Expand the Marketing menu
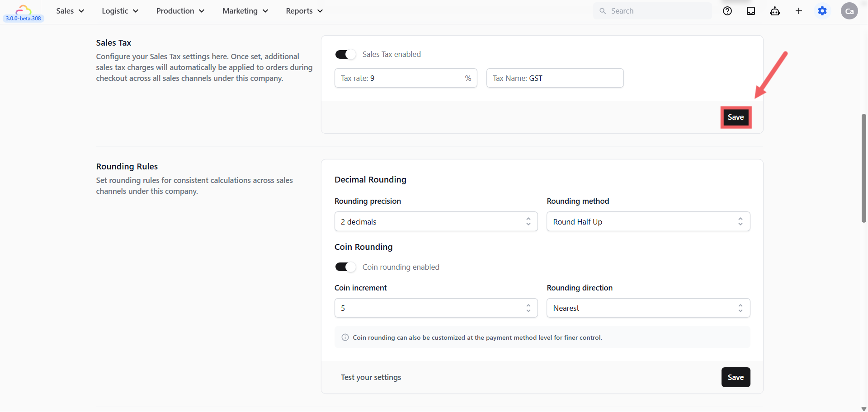Screen dimensions: 868x412 coord(245,11)
